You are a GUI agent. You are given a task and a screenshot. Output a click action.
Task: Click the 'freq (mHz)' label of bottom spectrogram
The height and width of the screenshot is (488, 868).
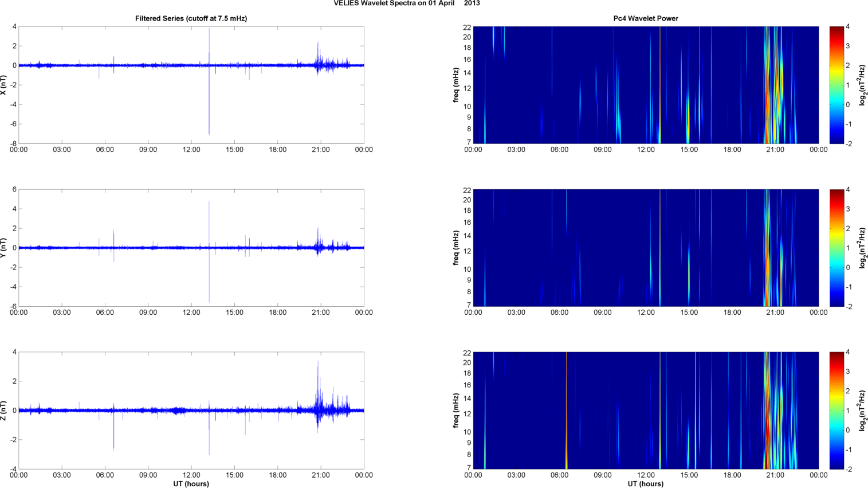(x=456, y=411)
